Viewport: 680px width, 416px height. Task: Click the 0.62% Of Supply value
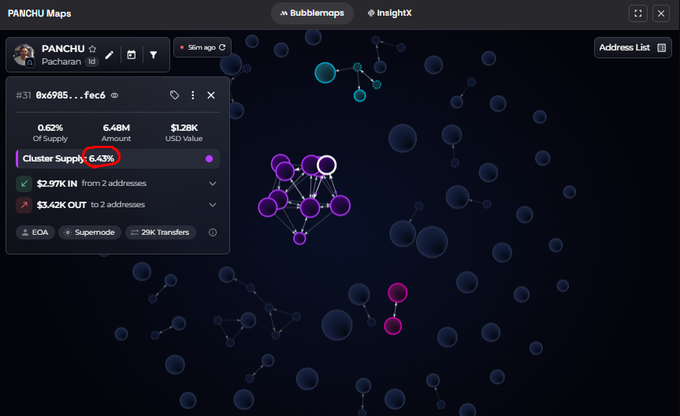pos(50,128)
